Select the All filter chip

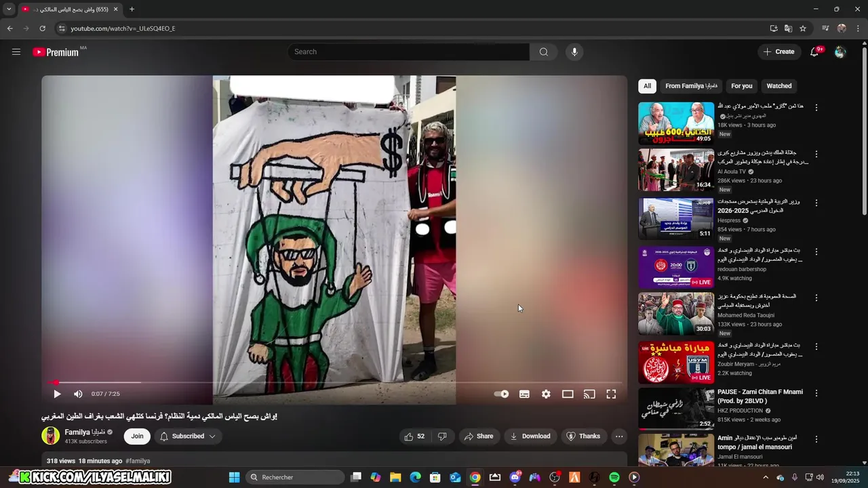click(x=647, y=86)
